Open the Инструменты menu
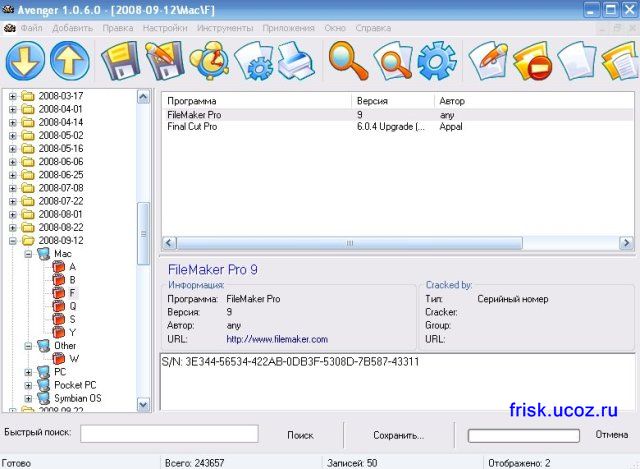This screenshot has width=640, height=469. (x=225, y=28)
